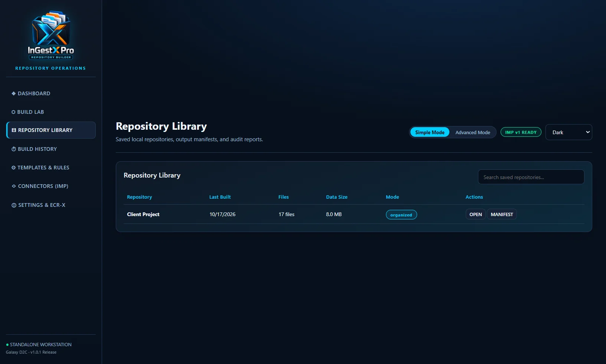Click the Settings & ECR-X icon

(14, 205)
